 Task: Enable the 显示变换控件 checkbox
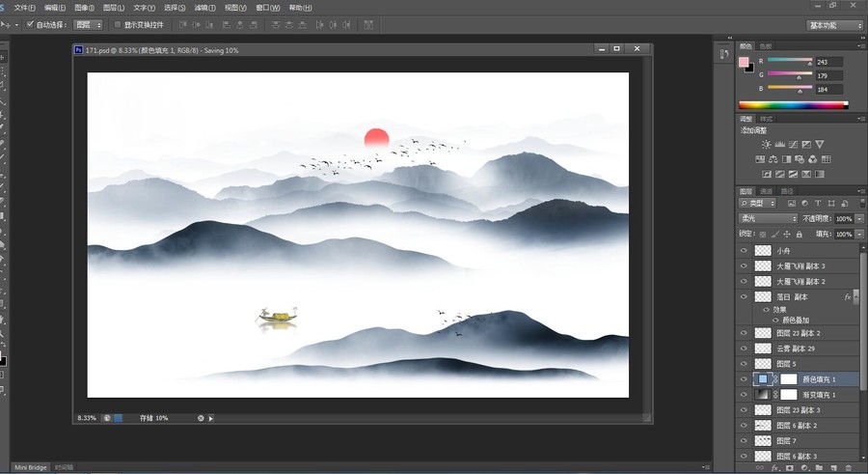click(118, 24)
